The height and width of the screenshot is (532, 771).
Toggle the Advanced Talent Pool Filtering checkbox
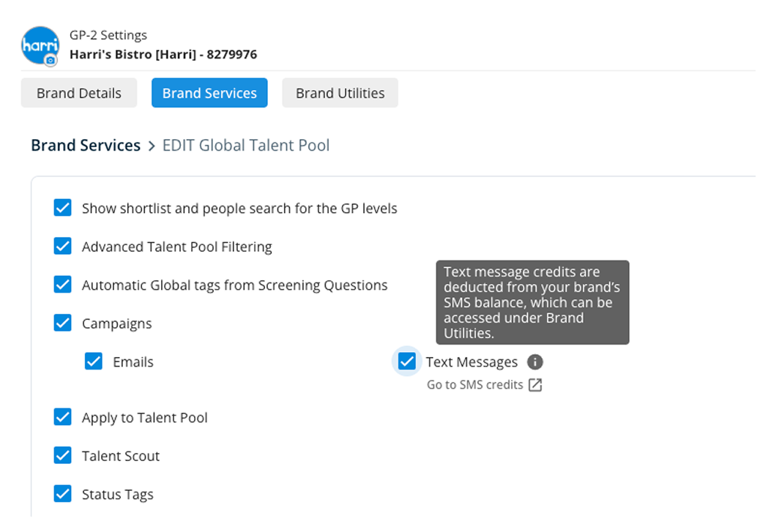click(63, 247)
